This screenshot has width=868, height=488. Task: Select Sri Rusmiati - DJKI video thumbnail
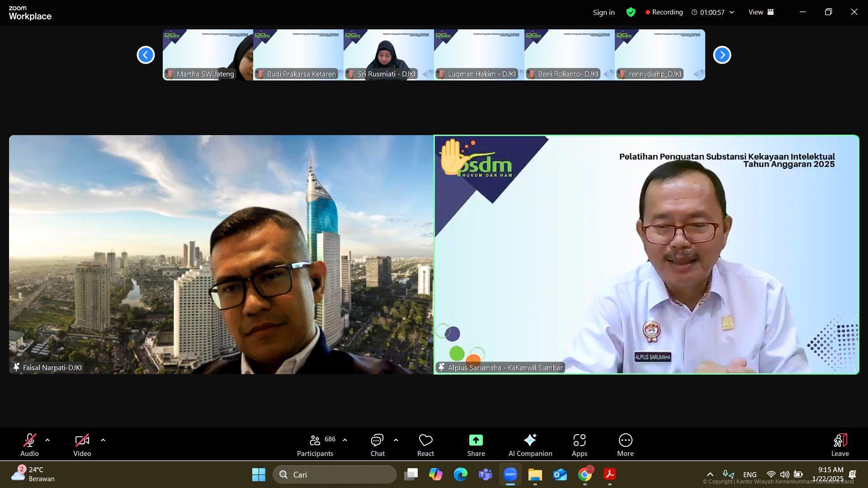(388, 55)
